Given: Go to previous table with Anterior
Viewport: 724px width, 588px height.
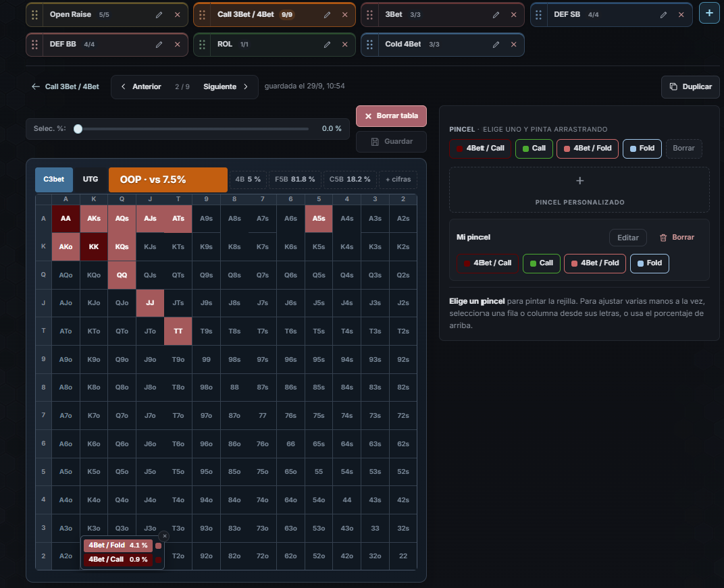Looking at the screenshot, I should [141, 87].
